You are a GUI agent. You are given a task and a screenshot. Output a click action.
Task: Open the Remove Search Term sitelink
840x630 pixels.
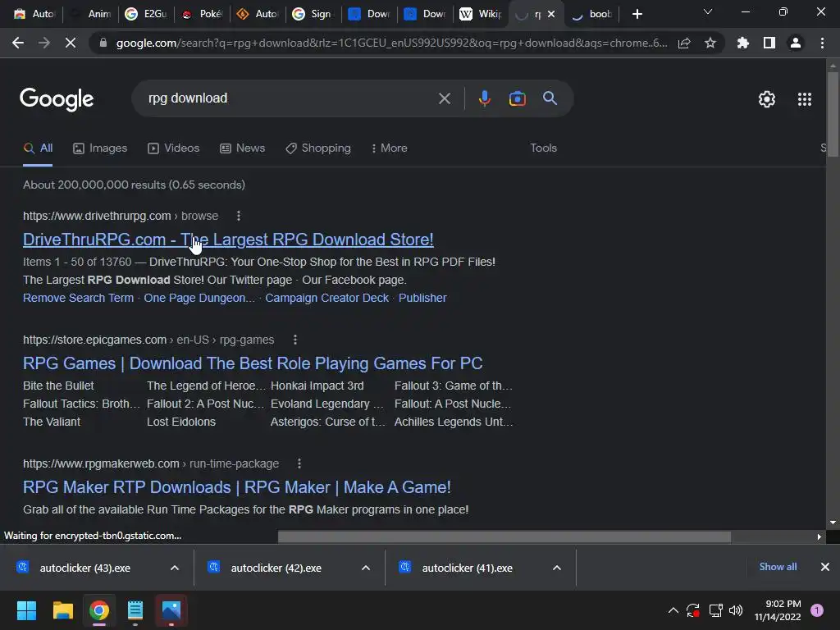pos(78,298)
